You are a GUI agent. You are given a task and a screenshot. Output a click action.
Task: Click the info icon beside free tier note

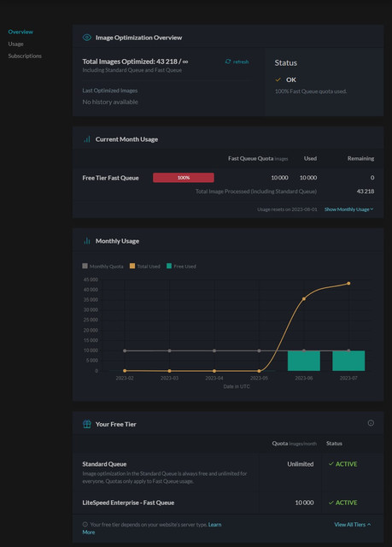85,524
